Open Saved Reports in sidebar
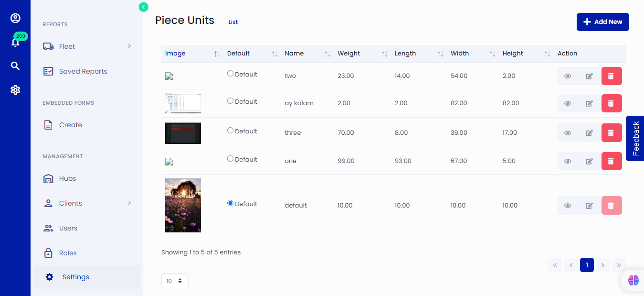 [83, 71]
